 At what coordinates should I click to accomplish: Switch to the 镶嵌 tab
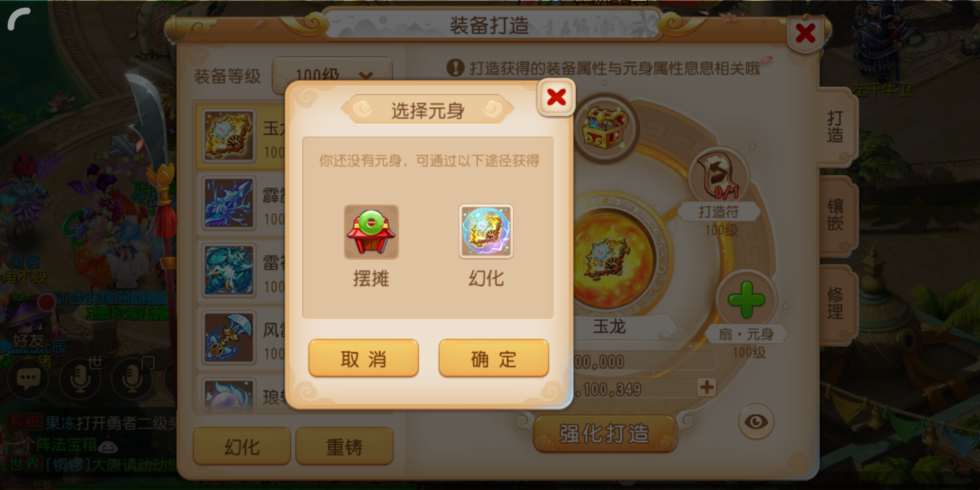(836, 215)
